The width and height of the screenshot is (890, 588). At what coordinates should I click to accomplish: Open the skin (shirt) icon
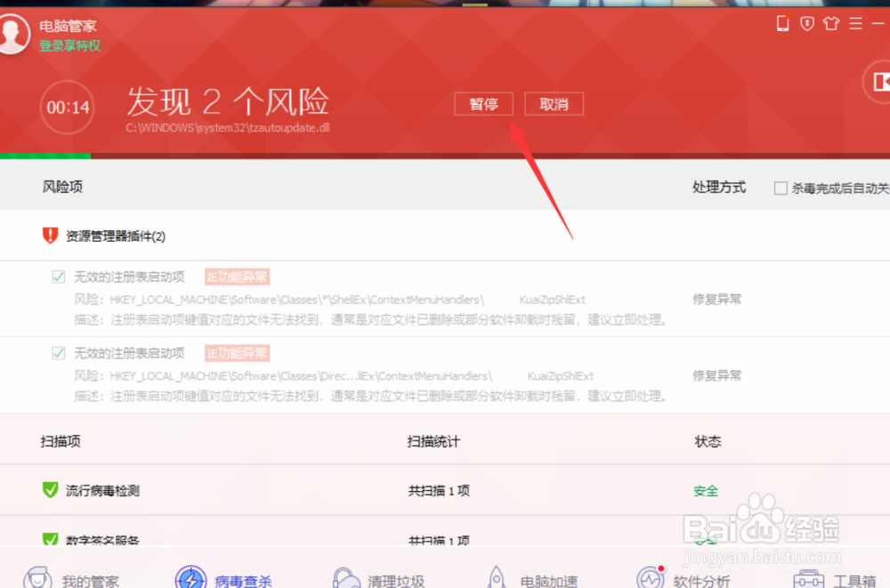point(831,23)
